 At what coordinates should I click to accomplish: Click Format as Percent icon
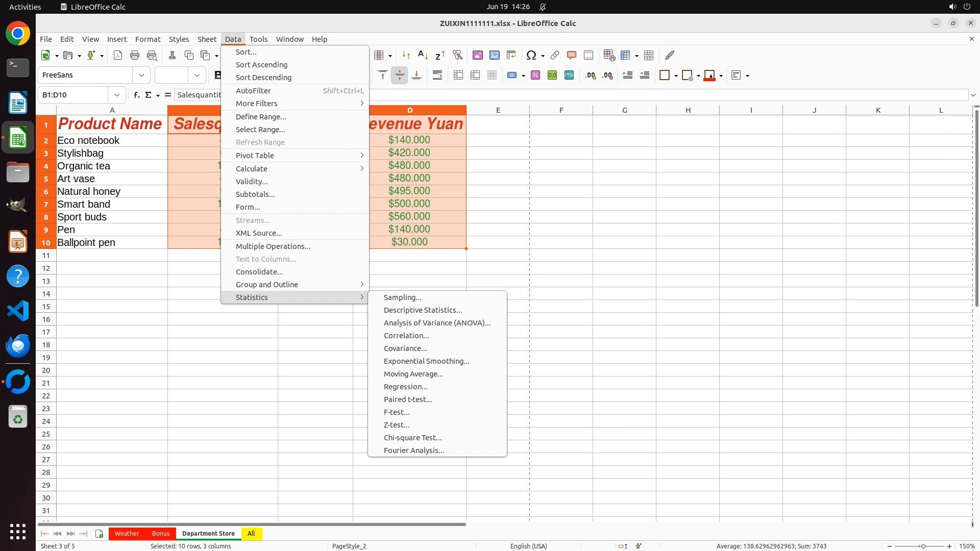[535, 76]
